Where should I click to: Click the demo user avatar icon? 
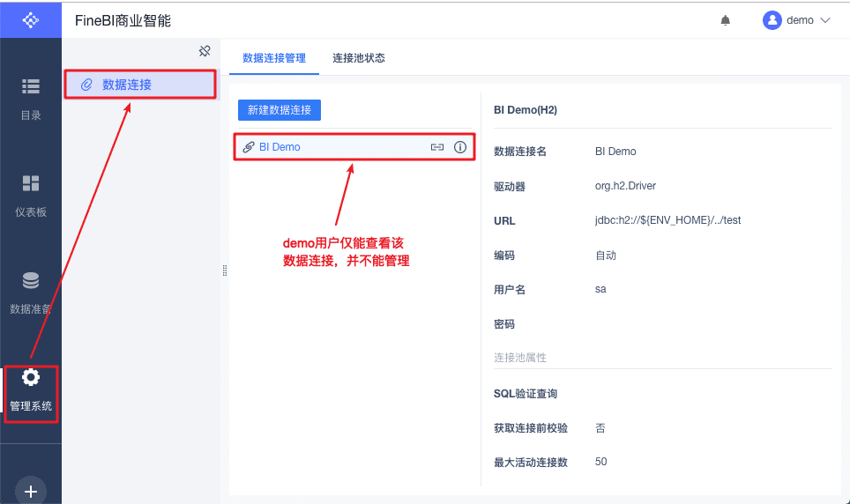(772, 20)
